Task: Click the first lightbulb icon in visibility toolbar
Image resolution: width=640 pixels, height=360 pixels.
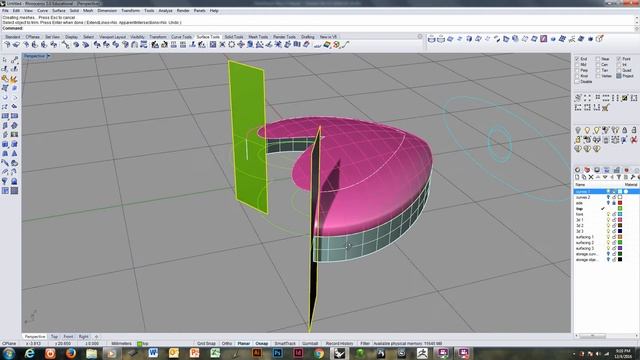Action: (578, 130)
